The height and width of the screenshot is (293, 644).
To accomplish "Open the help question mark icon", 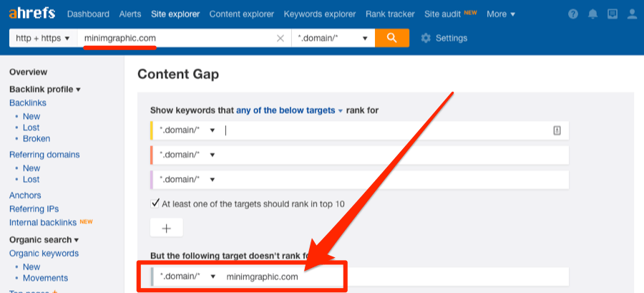I will coord(573,14).
